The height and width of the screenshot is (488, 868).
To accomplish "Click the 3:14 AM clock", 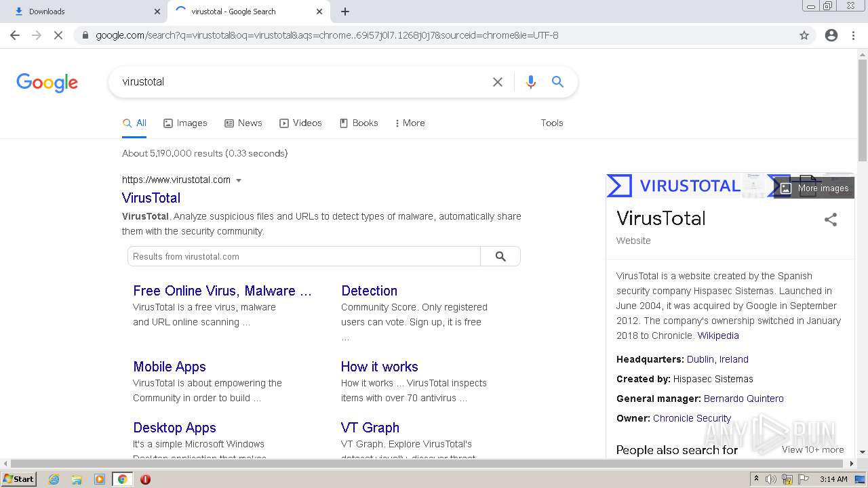I will tap(833, 479).
